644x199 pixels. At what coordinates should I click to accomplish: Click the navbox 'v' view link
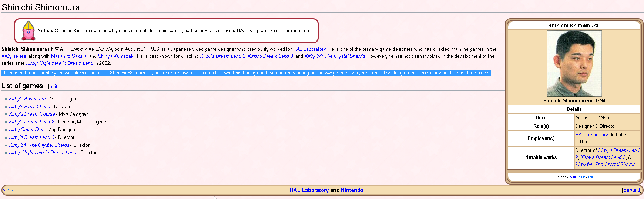click(4, 190)
